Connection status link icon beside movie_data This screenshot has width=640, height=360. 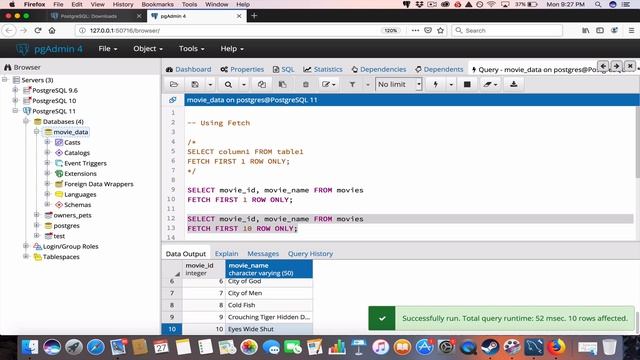(x=173, y=100)
